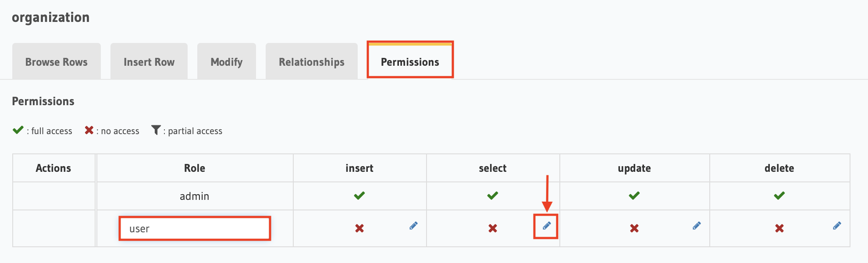Click the red X in user update cell
Viewport: 868px width, 263px height.
(634, 228)
